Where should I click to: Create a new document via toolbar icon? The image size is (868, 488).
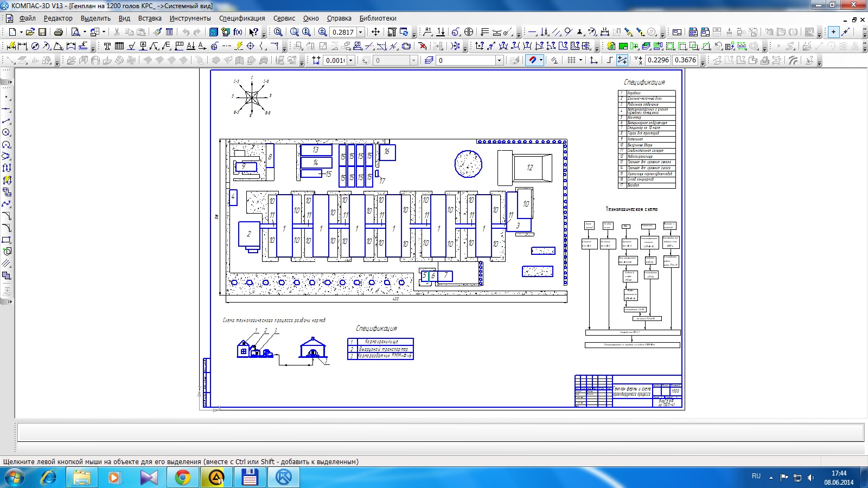coord(12,32)
